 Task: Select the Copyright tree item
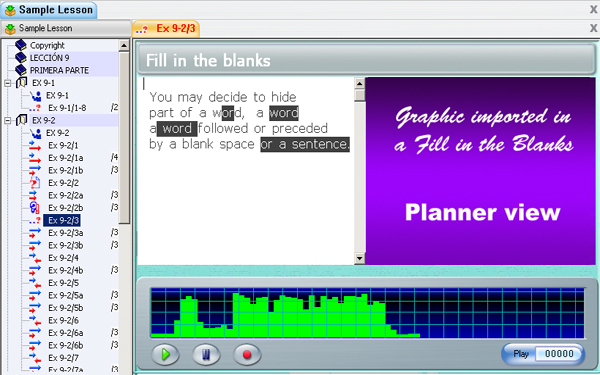47,46
